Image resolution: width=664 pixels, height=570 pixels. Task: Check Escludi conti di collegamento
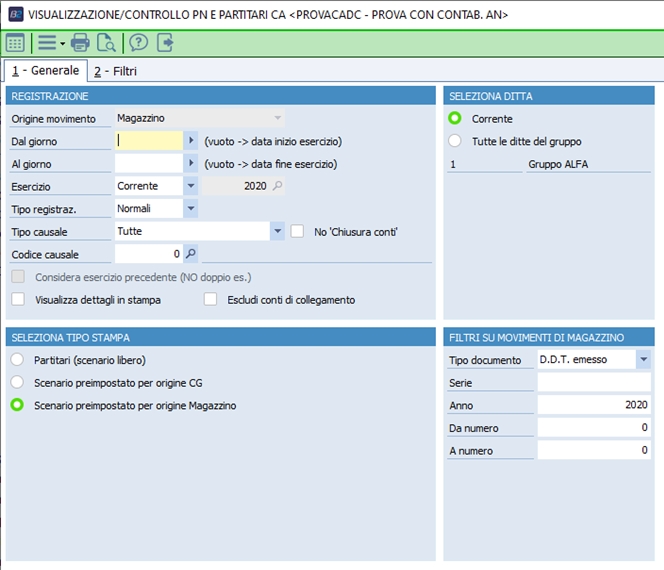pyautogui.click(x=210, y=299)
